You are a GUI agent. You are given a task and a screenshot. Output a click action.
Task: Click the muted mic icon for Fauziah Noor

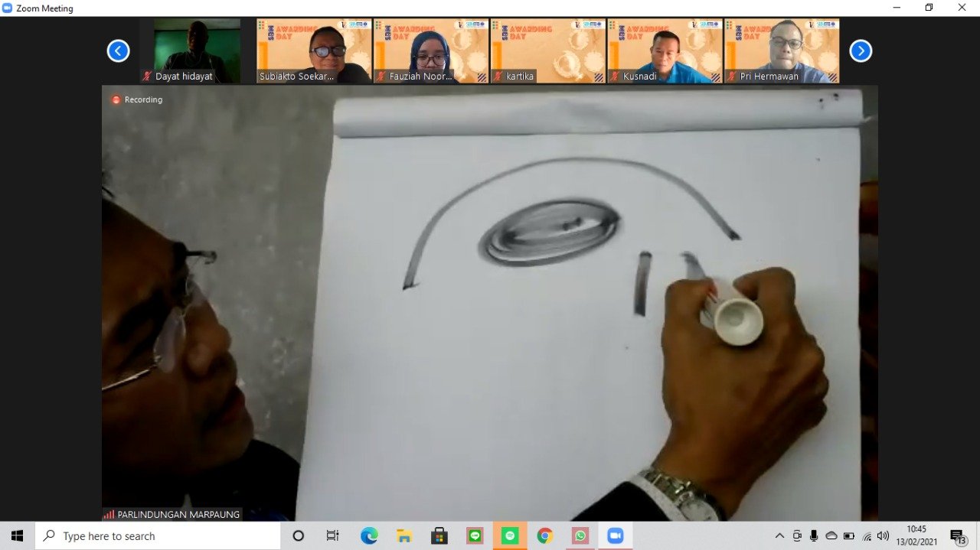pos(381,76)
